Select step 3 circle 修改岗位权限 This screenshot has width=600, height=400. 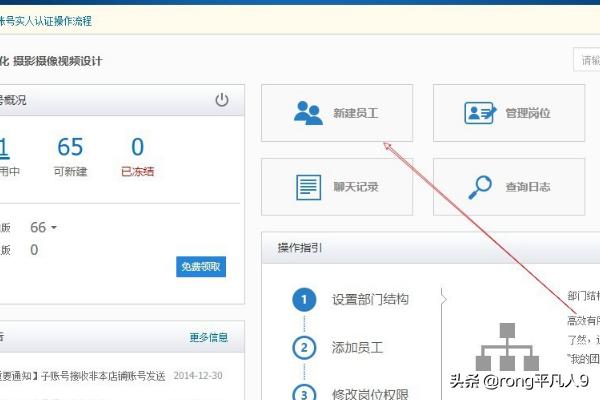(x=304, y=392)
